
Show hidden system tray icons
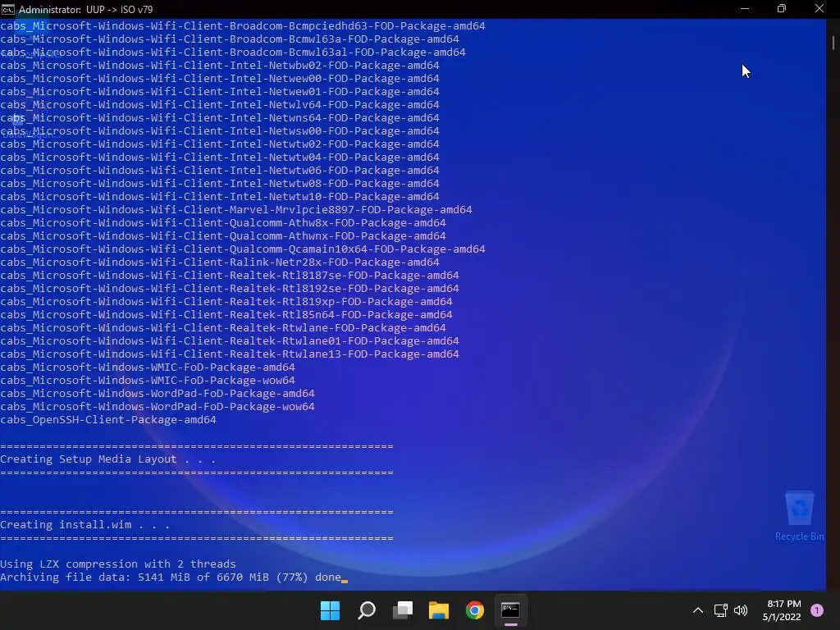pyautogui.click(x=698, y=610)
